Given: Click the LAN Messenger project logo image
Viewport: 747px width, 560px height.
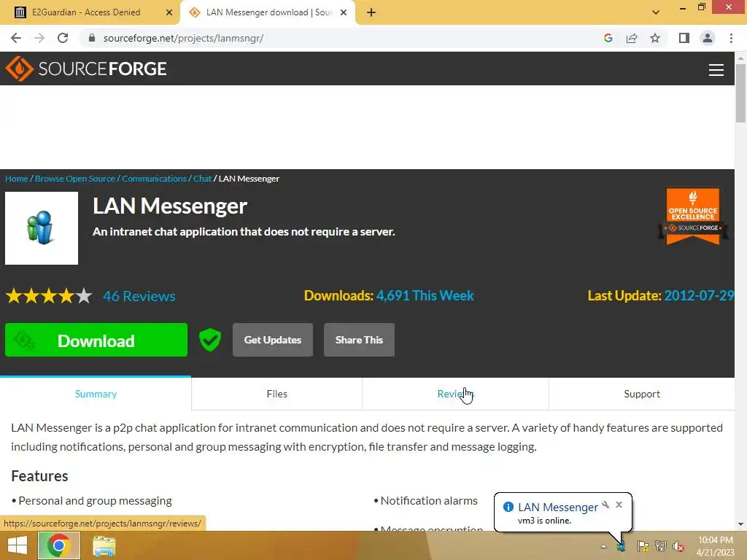Looking at the screenshot, I should click(42, 228).
